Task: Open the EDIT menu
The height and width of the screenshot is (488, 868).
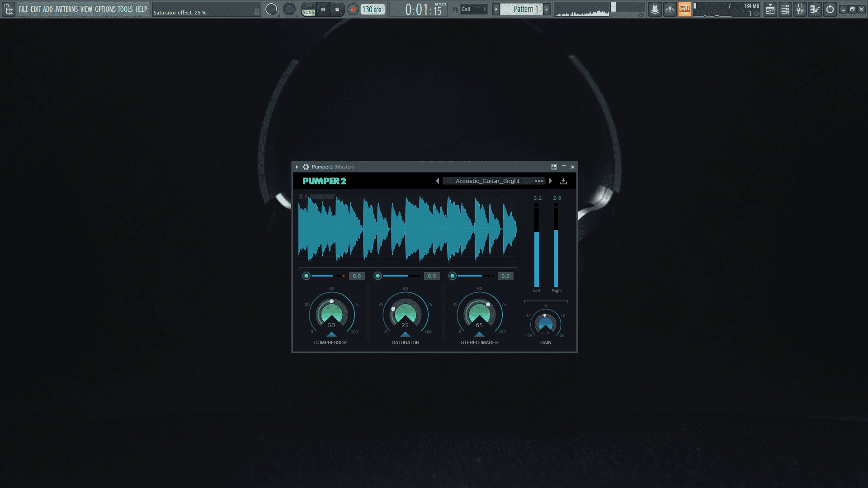Action: 36,9
